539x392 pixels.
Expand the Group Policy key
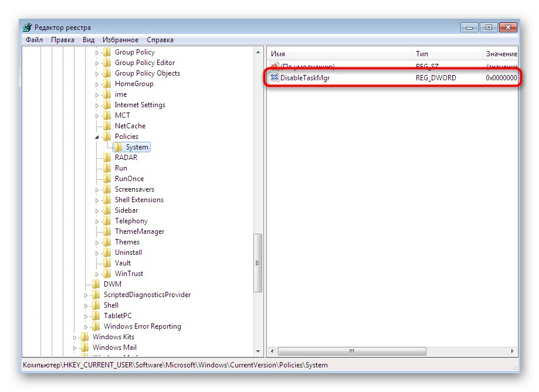[97, 53]
